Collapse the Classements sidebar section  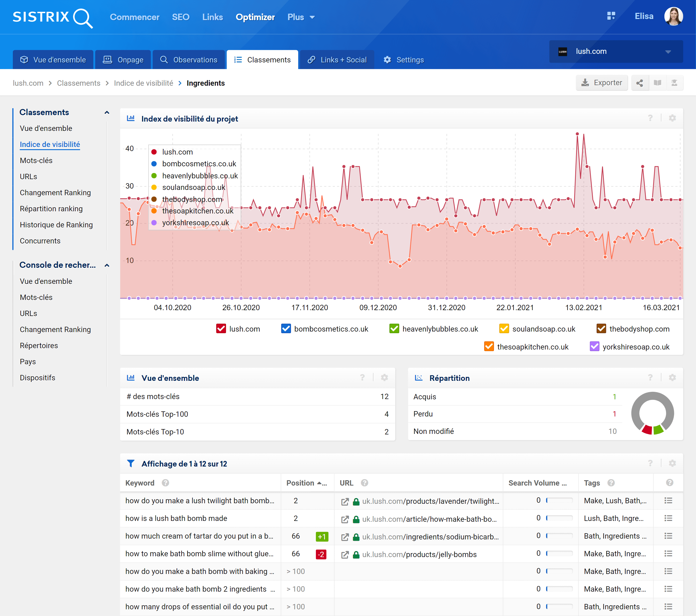click(x=107, y=112)
